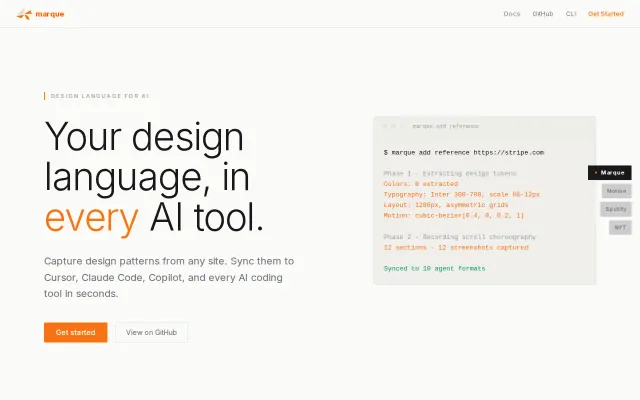Open the CLI nav link

(571, 14)
